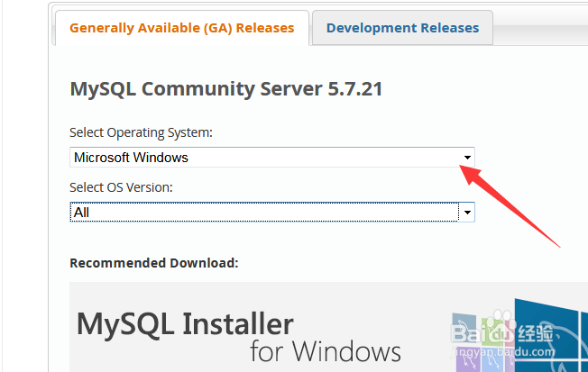
Task: Click the blue Windows logo in banner
Action: [551, 335]
